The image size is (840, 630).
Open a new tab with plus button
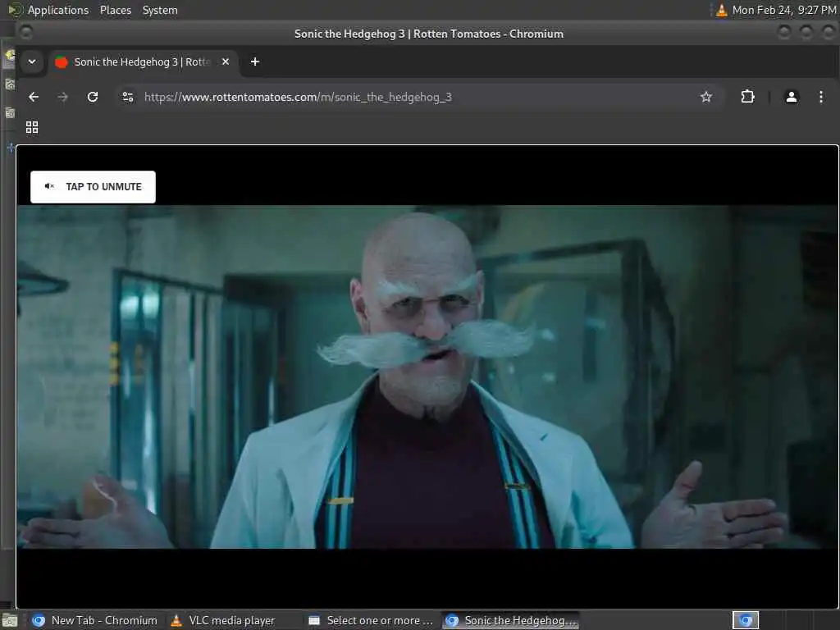coord(255,62)
